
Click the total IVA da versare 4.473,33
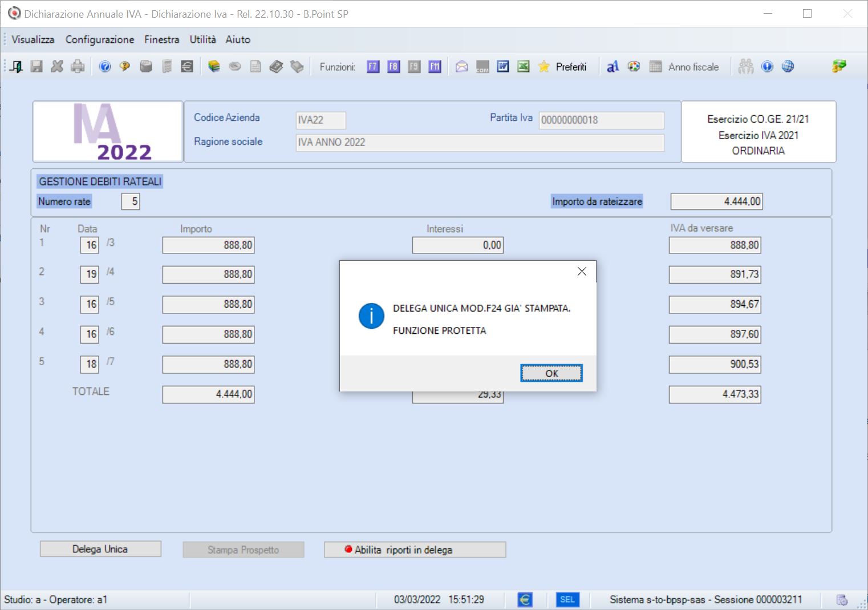715,394
